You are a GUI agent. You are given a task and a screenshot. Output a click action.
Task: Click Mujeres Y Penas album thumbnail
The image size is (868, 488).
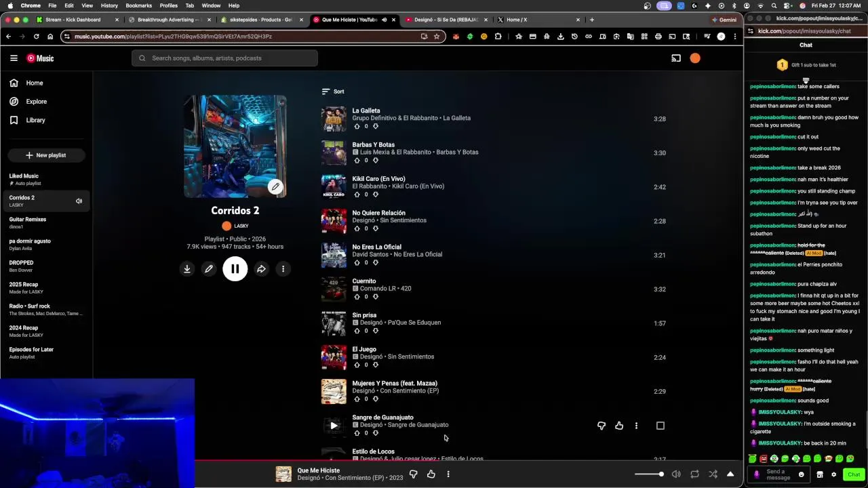coord(334,392)
